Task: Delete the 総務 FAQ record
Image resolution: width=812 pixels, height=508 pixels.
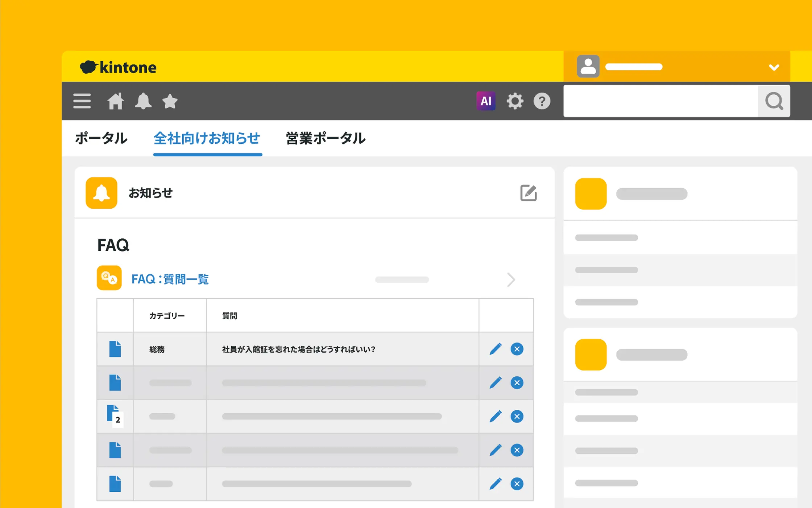Action: (517, 349)
